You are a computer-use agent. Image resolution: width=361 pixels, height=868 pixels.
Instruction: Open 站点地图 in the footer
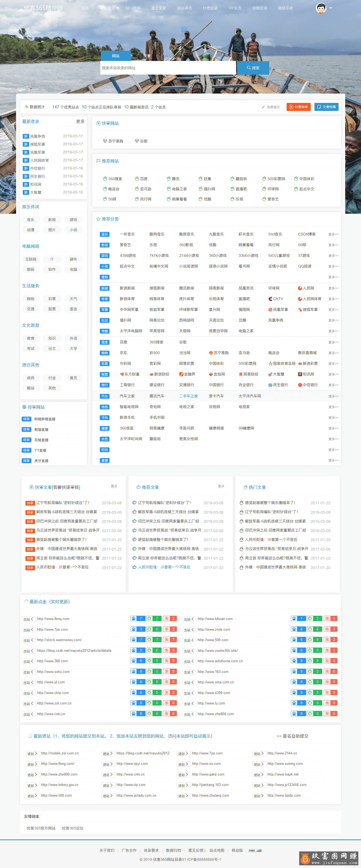pos(216,850)
